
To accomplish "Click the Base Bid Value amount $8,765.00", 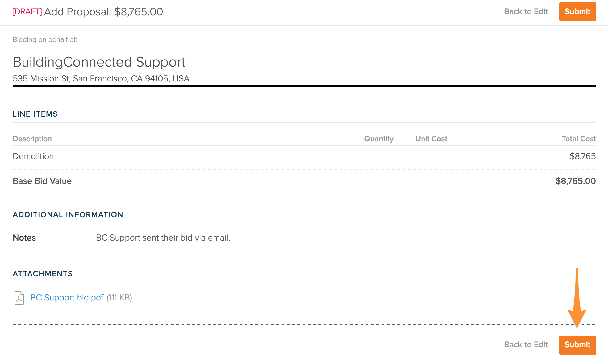I will (576, 181).
